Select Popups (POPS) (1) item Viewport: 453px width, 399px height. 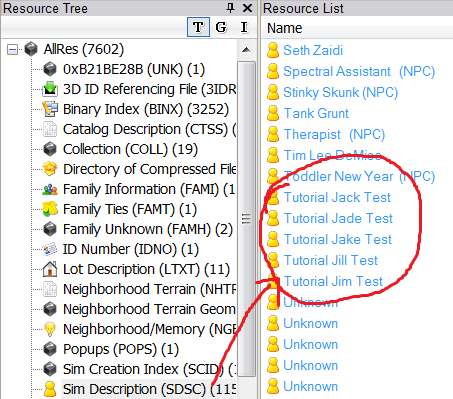tap(121, 349)
